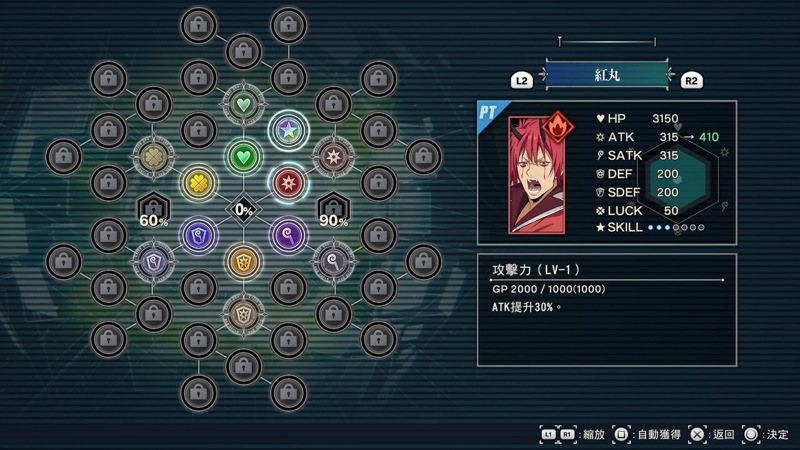Select the dimmed upper heart HP node
The image size is (800, 450).
[243, 105]
